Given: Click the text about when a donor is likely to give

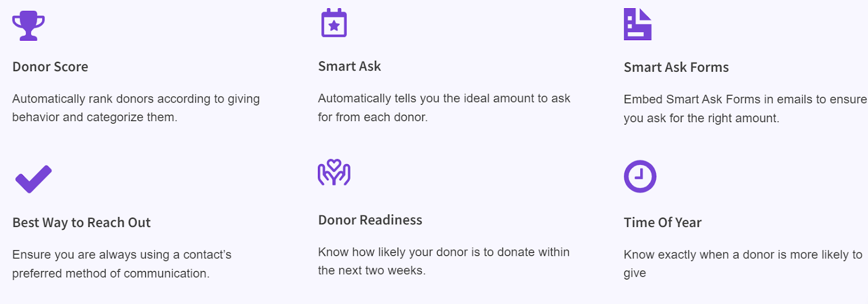Looking at the screenshot, I should click(x=743, y=264).
